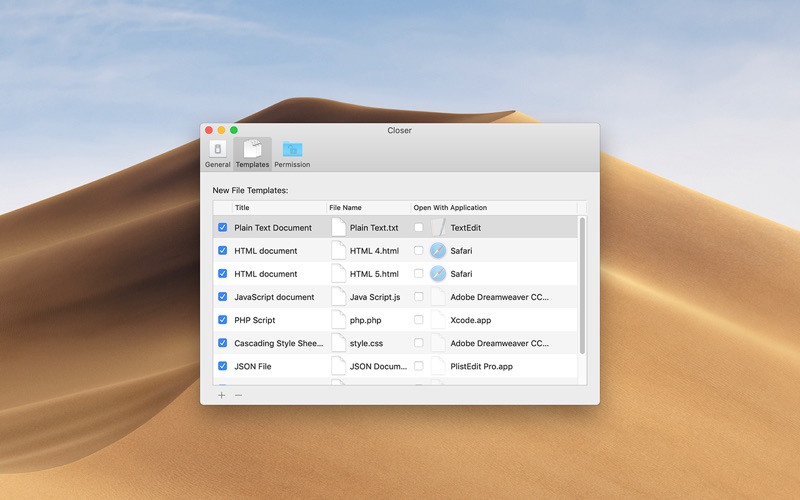Uncheck the JSON File template checkbox
This screenshot has width=800, height=500.
click(222, 366)
